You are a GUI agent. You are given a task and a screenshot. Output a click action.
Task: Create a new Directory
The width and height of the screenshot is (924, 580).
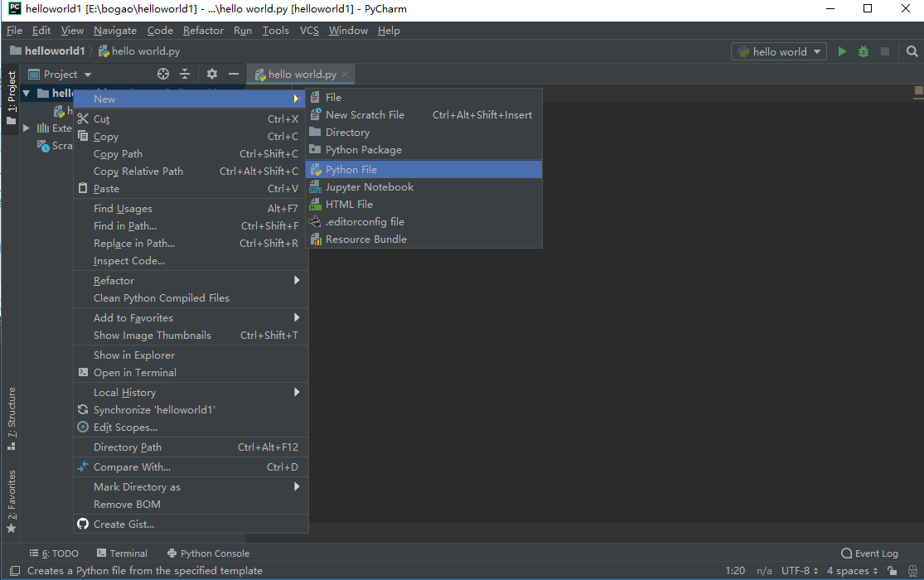click(x=423, y=133)
